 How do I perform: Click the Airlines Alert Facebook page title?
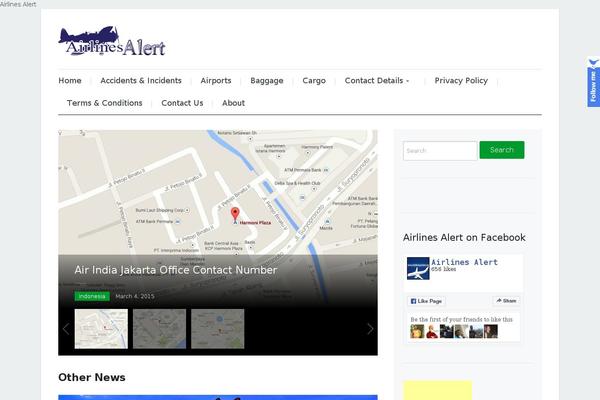point(465,262)
